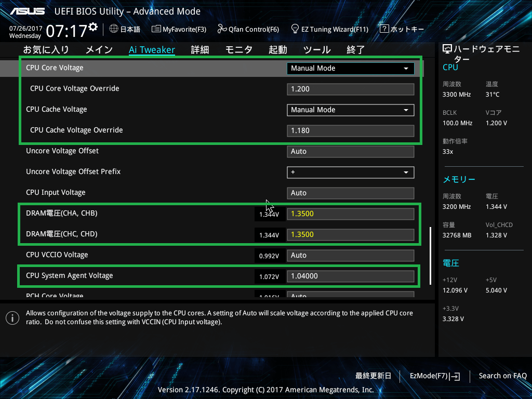Select the CPU Core Voltage row label
The height and width of the screenshot is (399, 532).
pos(55,68)
